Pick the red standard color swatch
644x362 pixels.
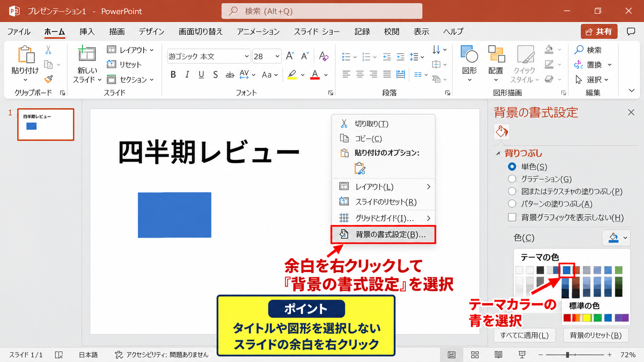(567, 318)
